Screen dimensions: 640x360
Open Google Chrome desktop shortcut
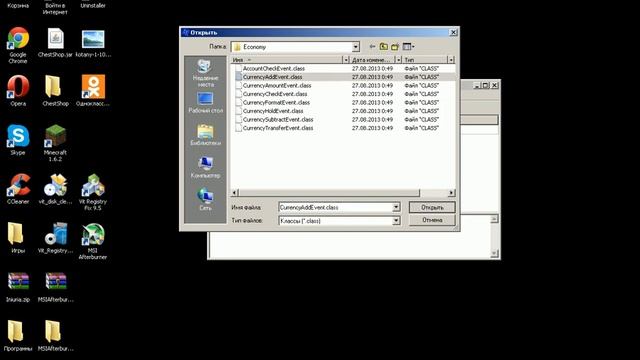18,45
